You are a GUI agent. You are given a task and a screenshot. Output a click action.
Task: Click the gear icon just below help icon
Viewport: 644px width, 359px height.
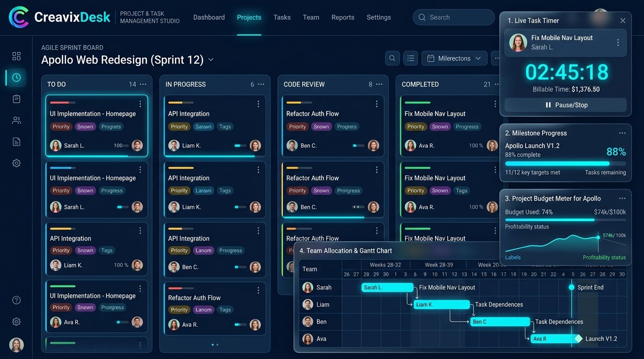tap(16, 322)
